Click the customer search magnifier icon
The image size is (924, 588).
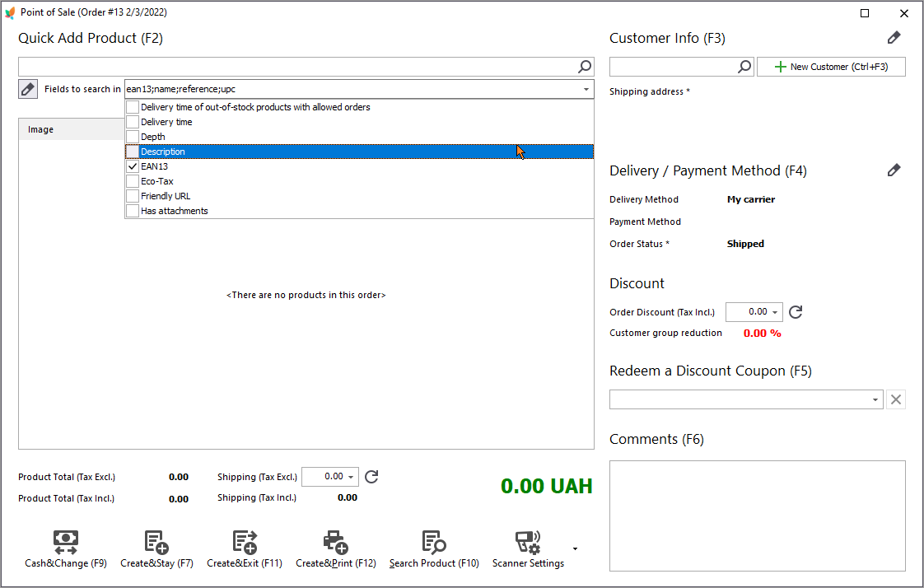(x=744, y=67)
